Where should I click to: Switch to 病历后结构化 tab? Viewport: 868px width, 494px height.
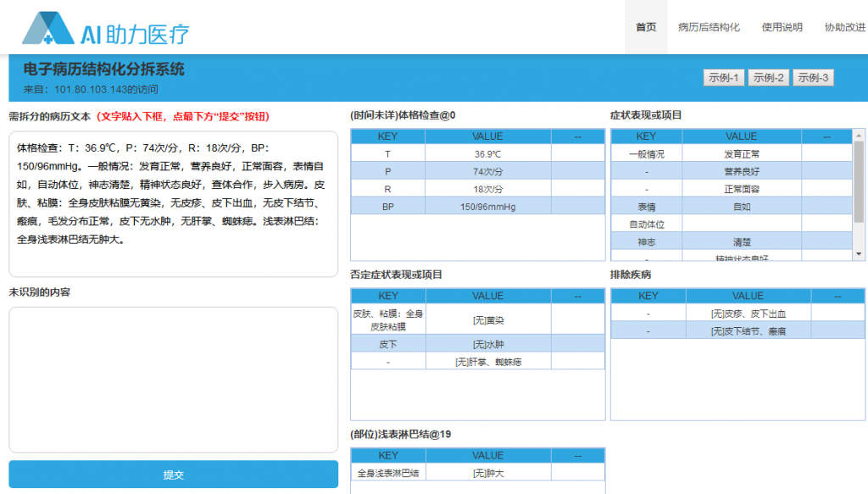(709, 27)
